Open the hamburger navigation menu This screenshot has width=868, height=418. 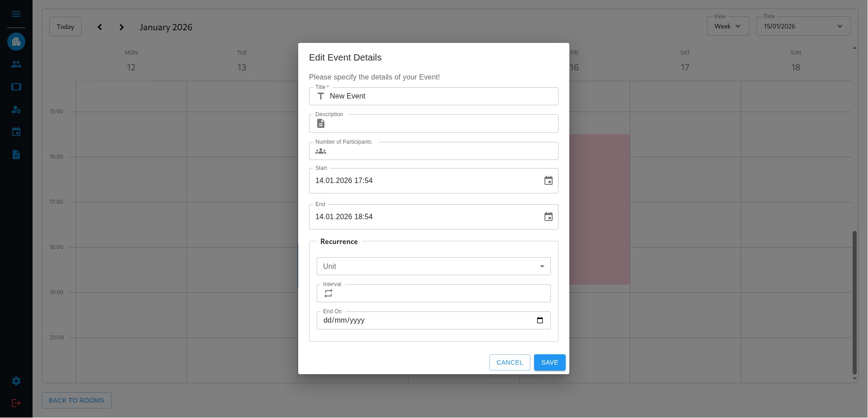click(x=16, y=14)
